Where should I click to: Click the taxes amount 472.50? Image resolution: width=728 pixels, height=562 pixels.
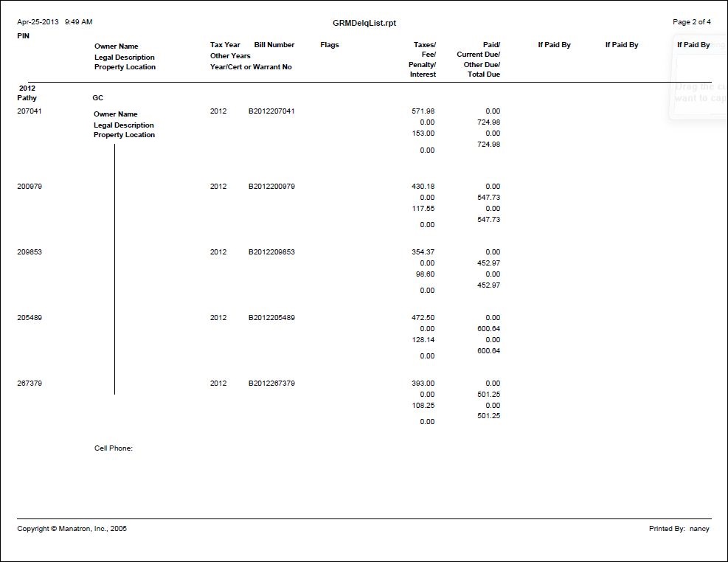pyautogui.click(x=423, y=318)
